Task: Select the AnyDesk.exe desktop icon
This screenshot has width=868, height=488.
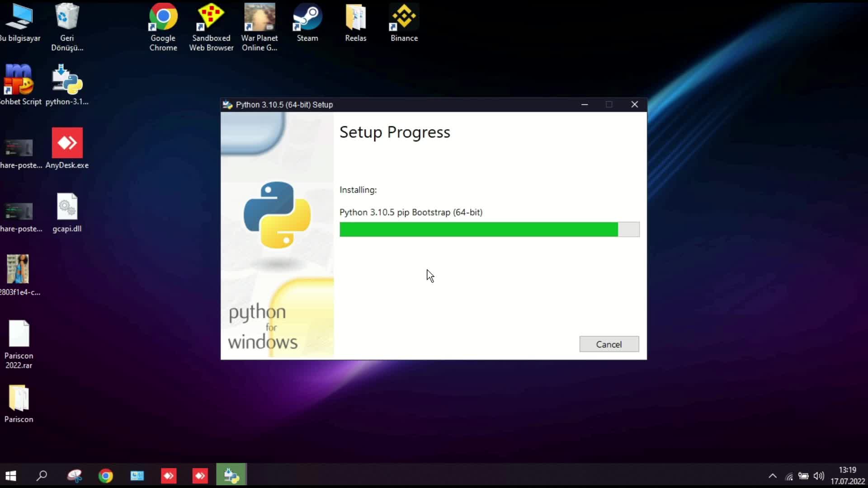Action: coord(67,144)
